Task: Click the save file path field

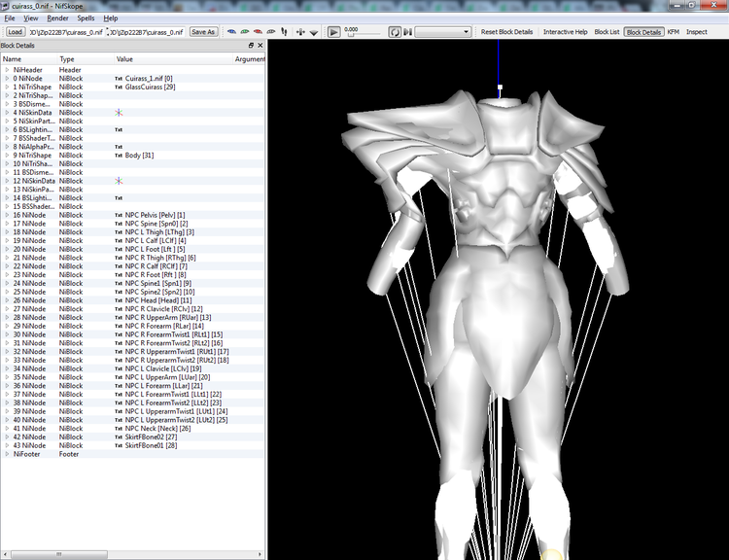Action: pos(148,32)
